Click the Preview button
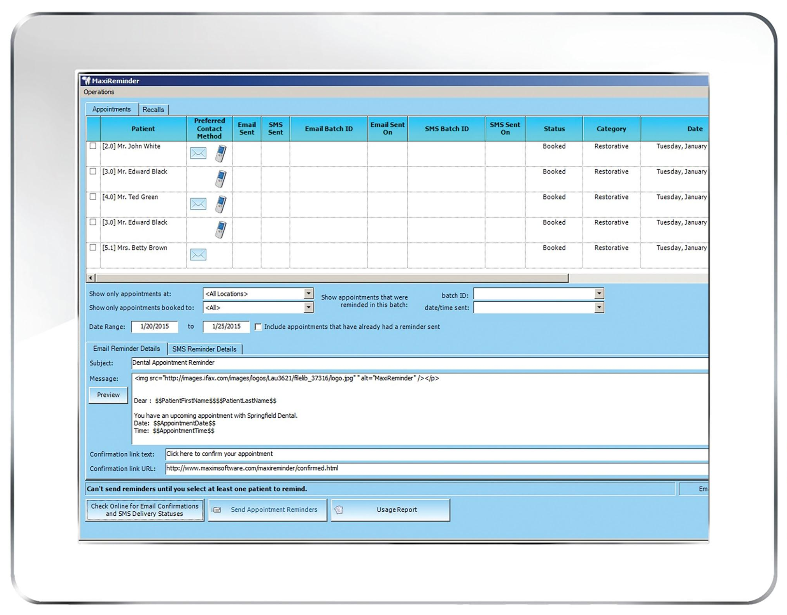The width and height of the screenshot is (787, 615). pyautogui.click(x=107, y=395)
